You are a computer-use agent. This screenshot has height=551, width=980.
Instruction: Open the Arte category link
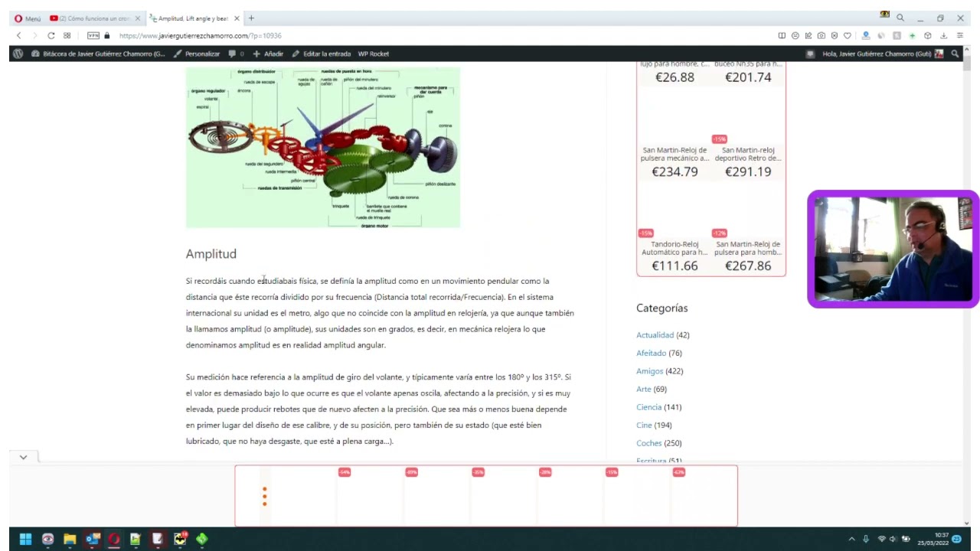[x=643, y=389]
